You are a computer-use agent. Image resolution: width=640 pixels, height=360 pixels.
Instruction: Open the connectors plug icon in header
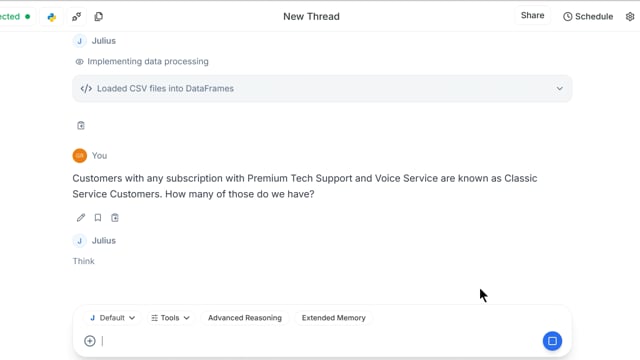click(x=76, y=17)
